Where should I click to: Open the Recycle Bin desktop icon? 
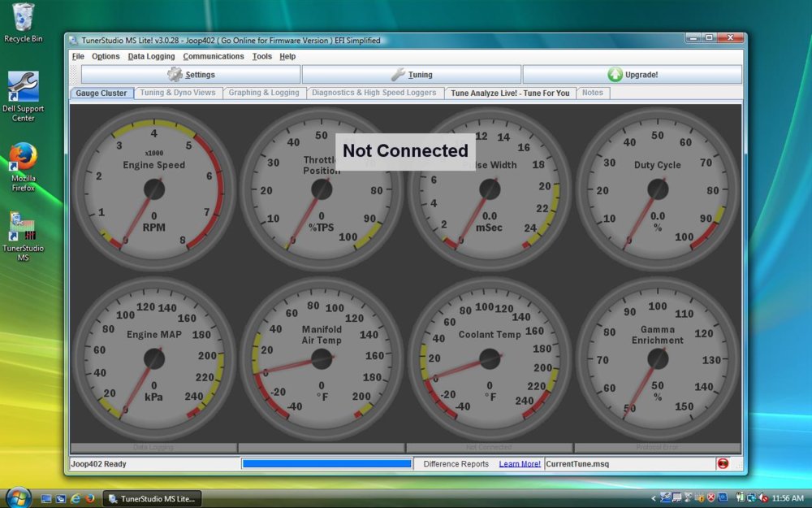coord(24,18)
